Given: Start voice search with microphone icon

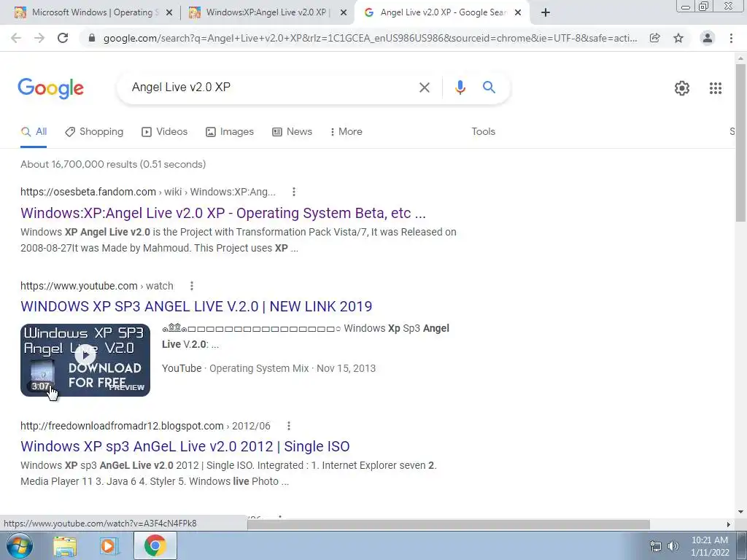Looking at the screenshot, I should pos(460,87).
